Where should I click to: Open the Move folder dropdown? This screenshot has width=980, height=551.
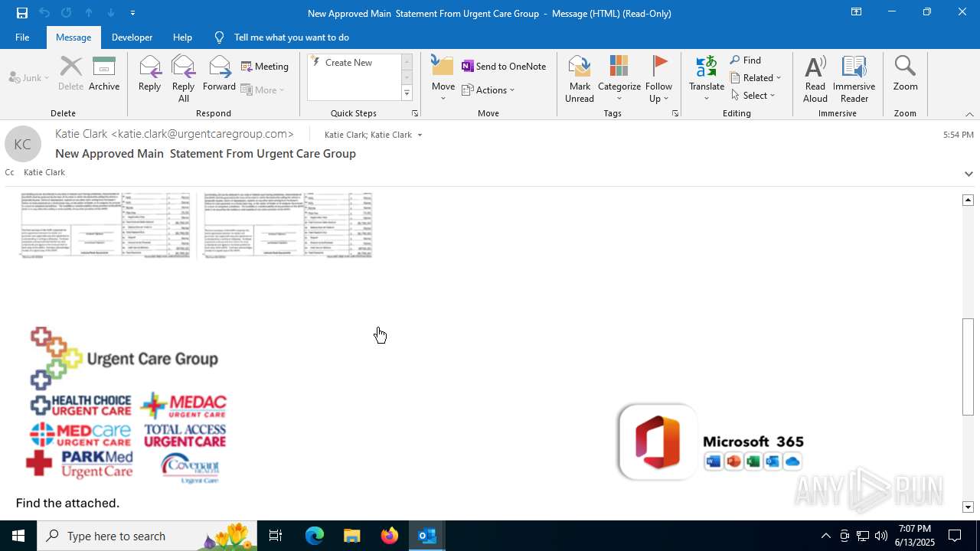pos(443,80)
